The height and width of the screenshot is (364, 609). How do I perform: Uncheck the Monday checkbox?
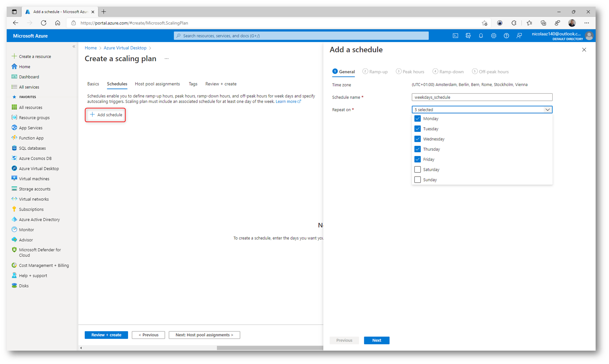tap(417, 118)
